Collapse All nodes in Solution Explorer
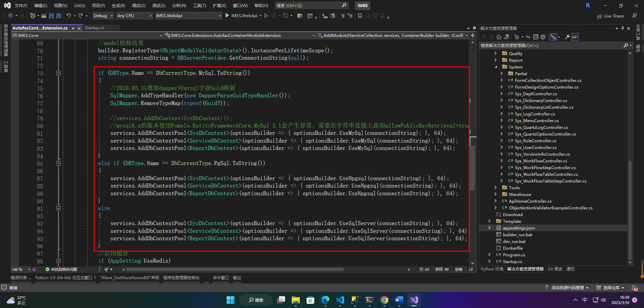This screenshot has height=308, width=644. [x=536, y=37]
